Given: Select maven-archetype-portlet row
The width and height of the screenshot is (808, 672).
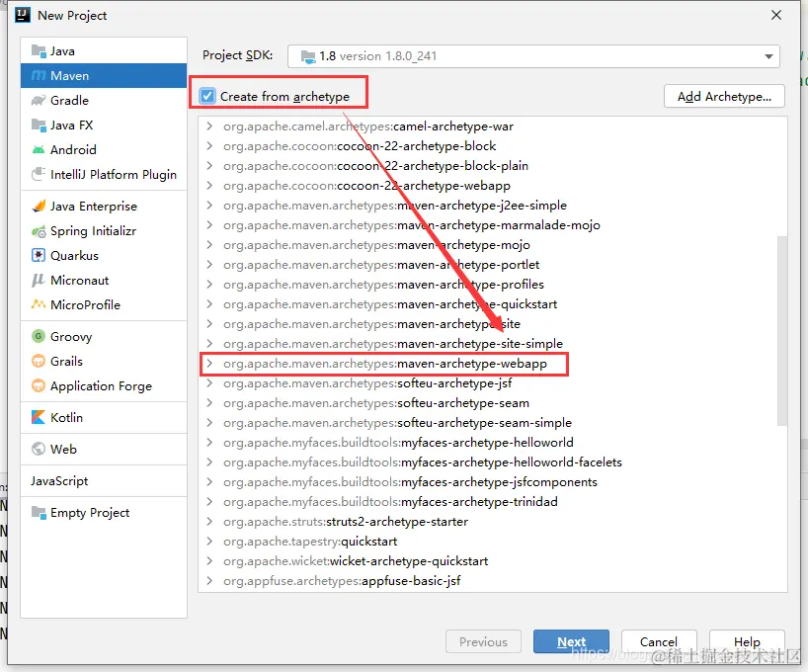Looking at the screenshot, I should click(x=493, y=265).
